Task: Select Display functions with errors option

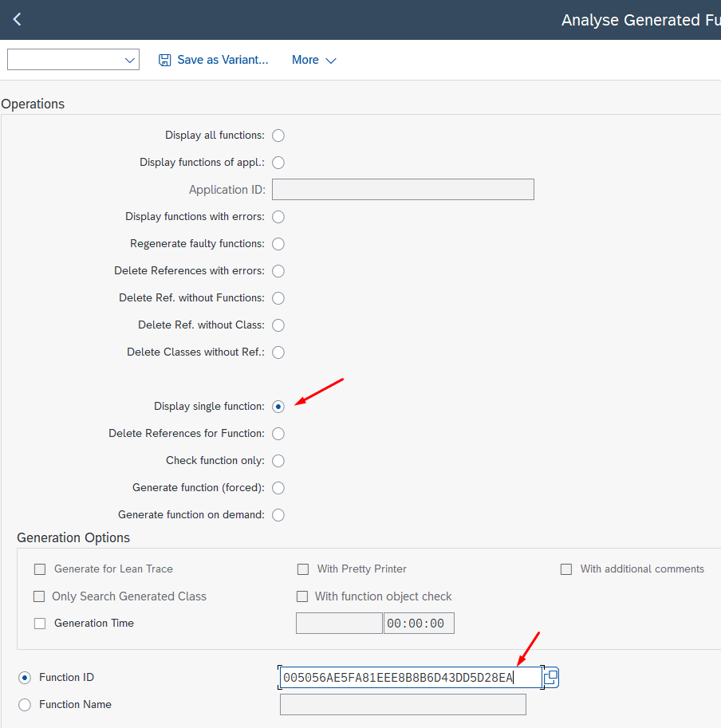Action: click(x=278, y=217)
